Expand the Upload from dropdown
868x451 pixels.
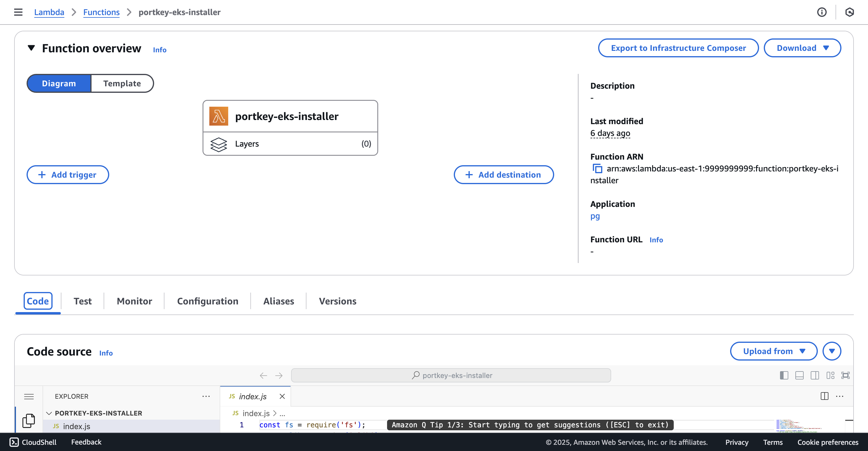tap(774, 351)
